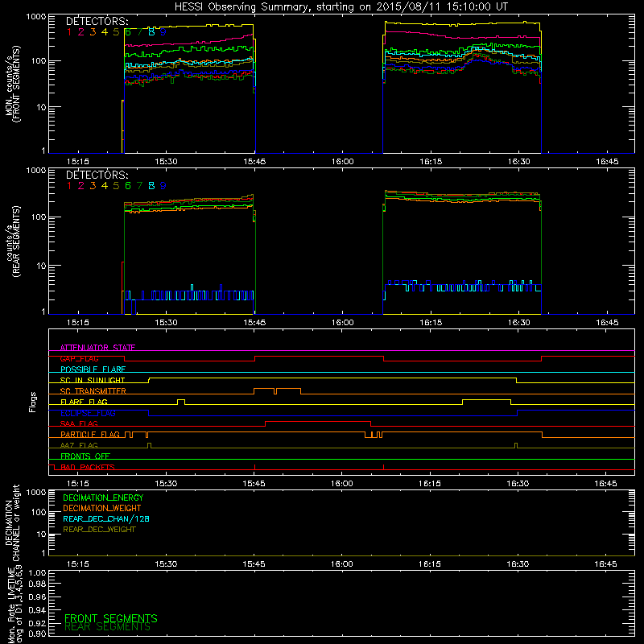Select the POSSIBLE_FLARE flag label

(x=93, y=369)
